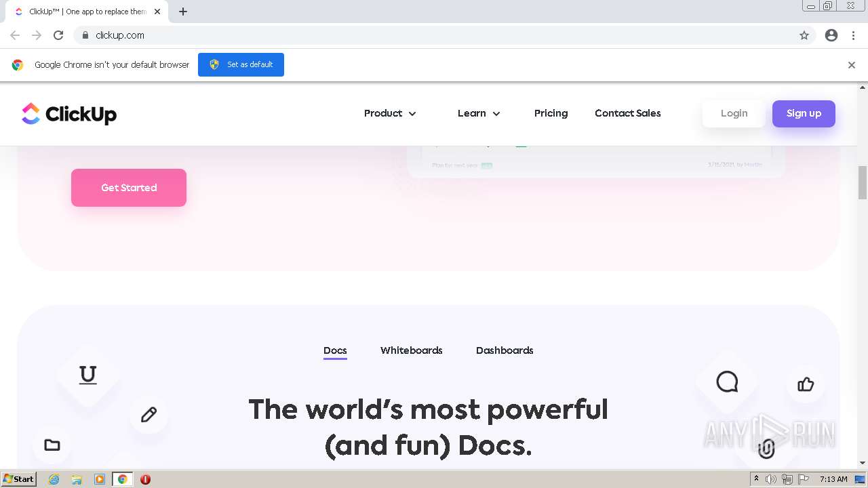Reload the page

[58, 35]
